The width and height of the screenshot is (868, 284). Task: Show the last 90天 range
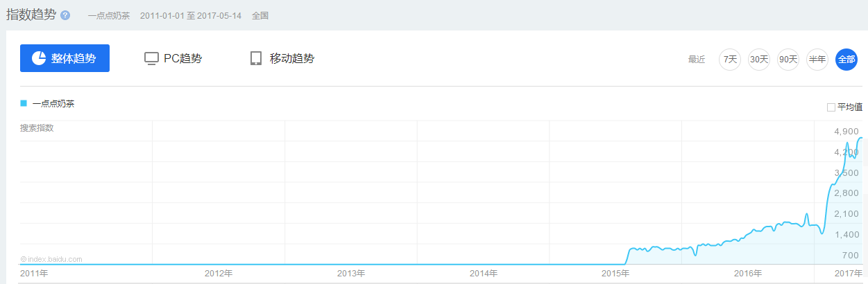click(788, 60)
